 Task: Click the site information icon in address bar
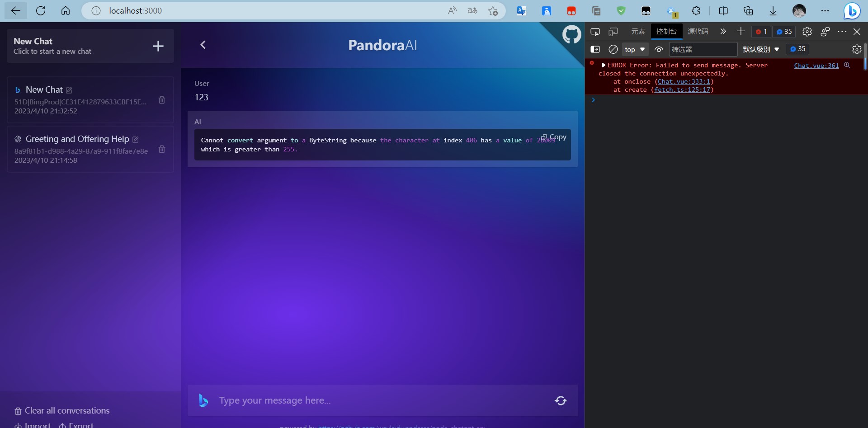pos(96,11)
